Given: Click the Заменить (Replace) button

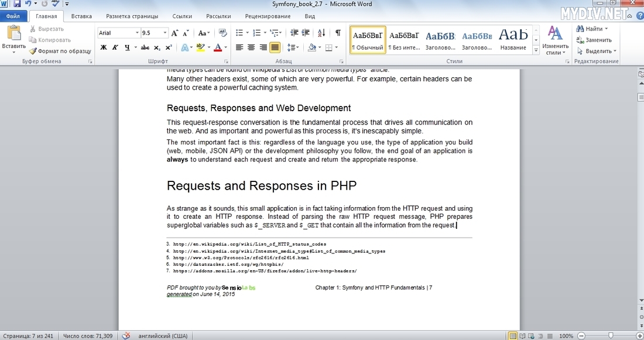Looking at the screenshot, I should [x=594, y=40].
